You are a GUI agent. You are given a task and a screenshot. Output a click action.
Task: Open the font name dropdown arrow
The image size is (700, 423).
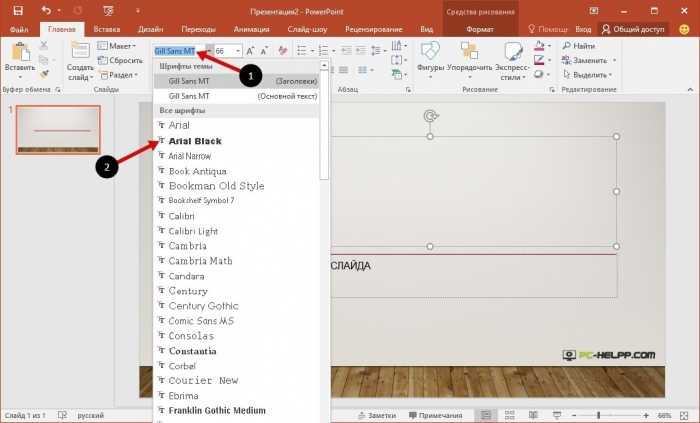[209, 51]
